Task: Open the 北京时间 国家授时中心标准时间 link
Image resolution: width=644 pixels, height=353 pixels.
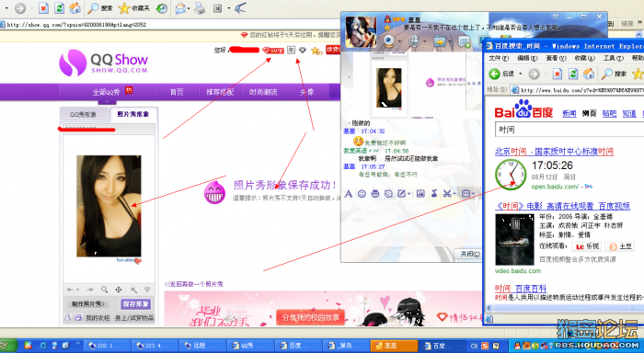Action: (554, 152)
